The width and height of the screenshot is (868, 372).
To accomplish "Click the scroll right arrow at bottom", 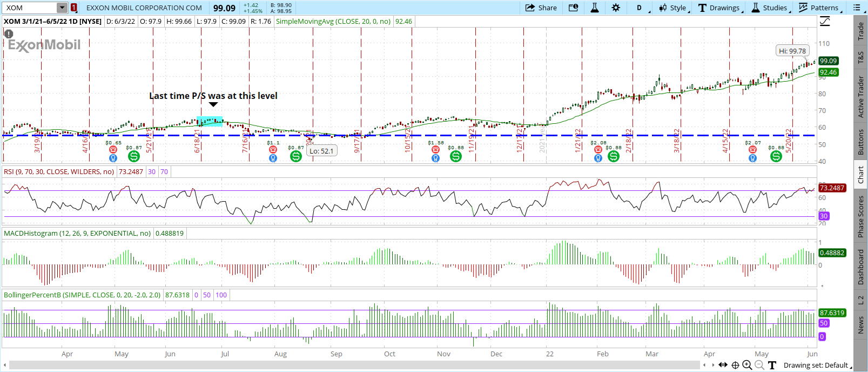I will (713, 365).
